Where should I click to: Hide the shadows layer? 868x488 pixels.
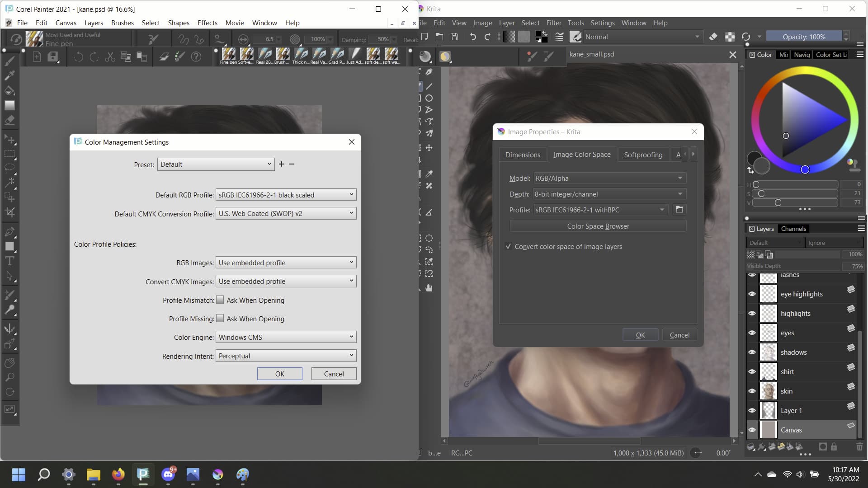tap(752, 352)
